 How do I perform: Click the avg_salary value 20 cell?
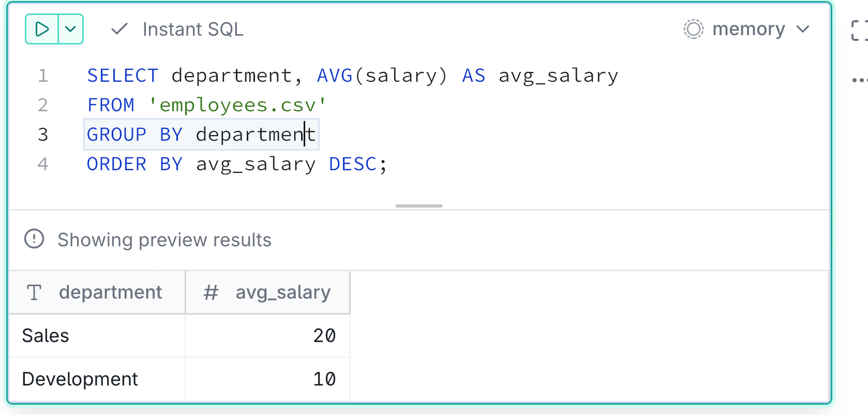pos(268,336)
